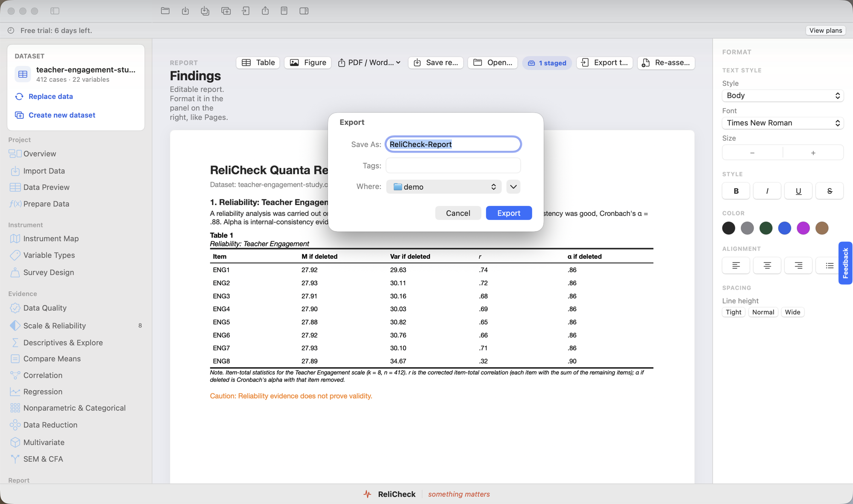Open Data Quality under Evidence
Screen dimensions: 853x504
coord(45,308)
